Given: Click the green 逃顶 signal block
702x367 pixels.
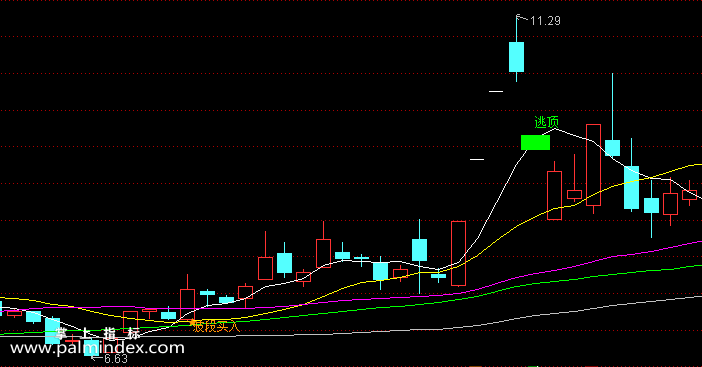Looking at the screenshot, I should pos(535,142).
